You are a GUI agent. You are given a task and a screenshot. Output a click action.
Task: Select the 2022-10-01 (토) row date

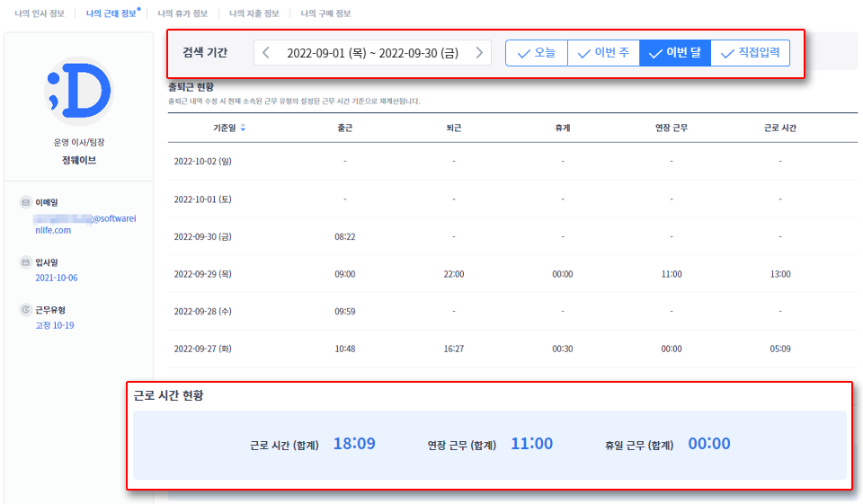click(202, 199)
